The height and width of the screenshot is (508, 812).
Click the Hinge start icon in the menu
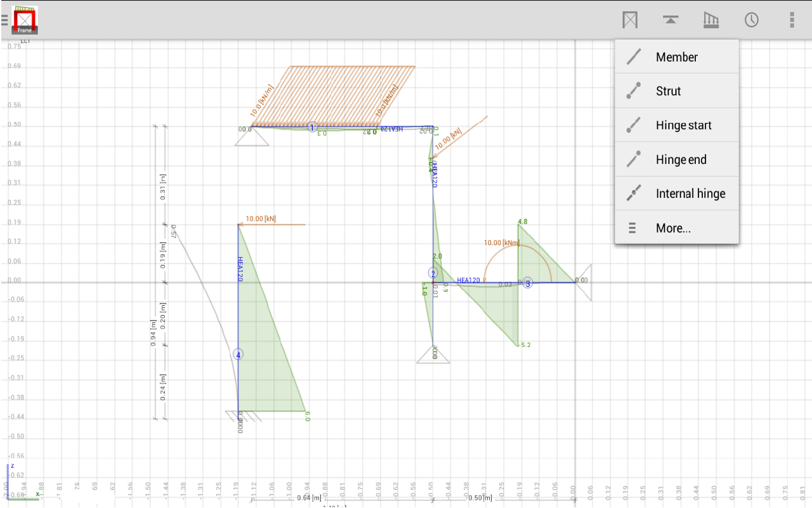coord(632,124)
